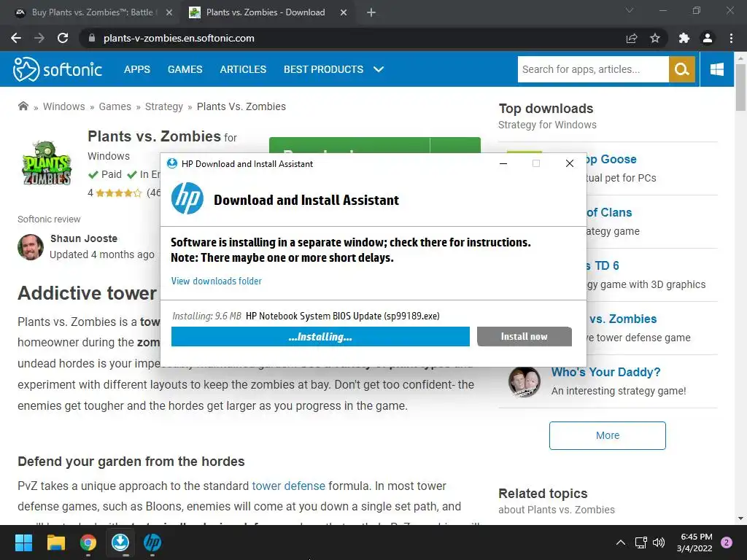
Task: Click the Plants vs. Zombies game logo
Action: [47, 163]
